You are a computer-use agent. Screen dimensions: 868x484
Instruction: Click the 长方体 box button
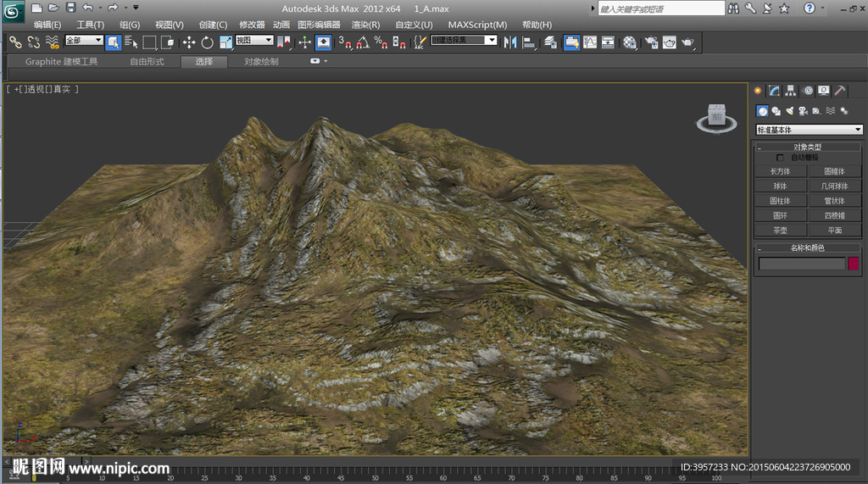click(780, 171)
